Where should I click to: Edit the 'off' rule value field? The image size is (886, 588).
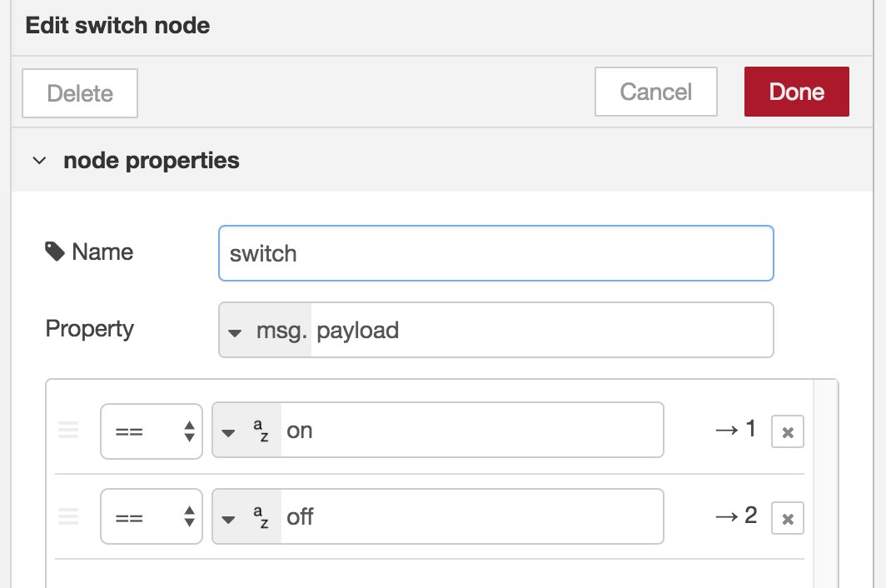(470, 517)
